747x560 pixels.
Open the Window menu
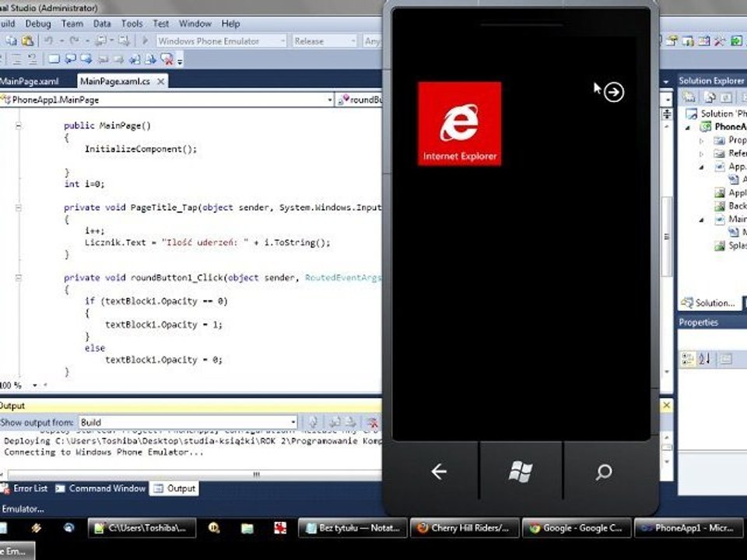[x=195, y=23]
